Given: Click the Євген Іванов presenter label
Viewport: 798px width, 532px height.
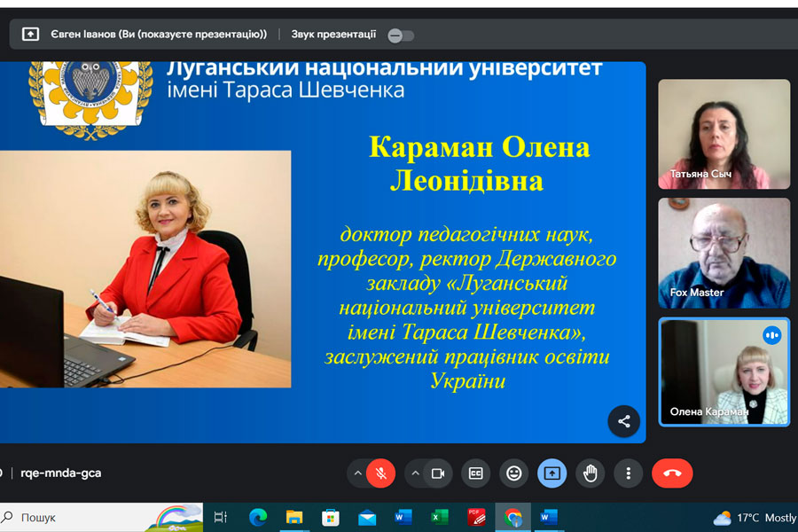Looking at the screenshot, I should [159, 34].
